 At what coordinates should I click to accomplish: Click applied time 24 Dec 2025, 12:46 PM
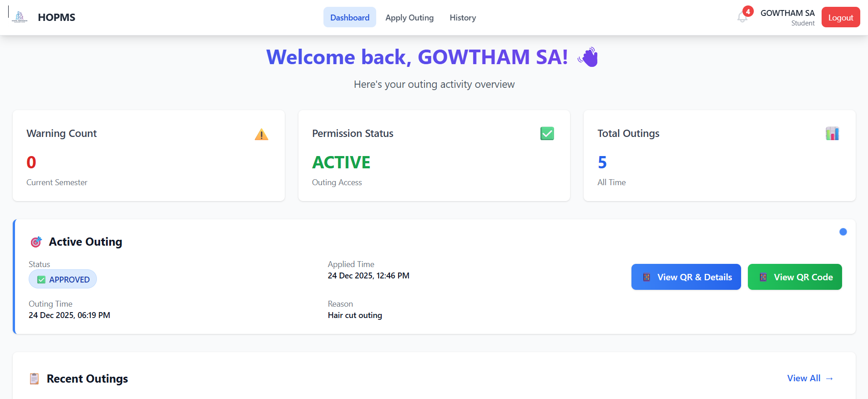(368, 276)
